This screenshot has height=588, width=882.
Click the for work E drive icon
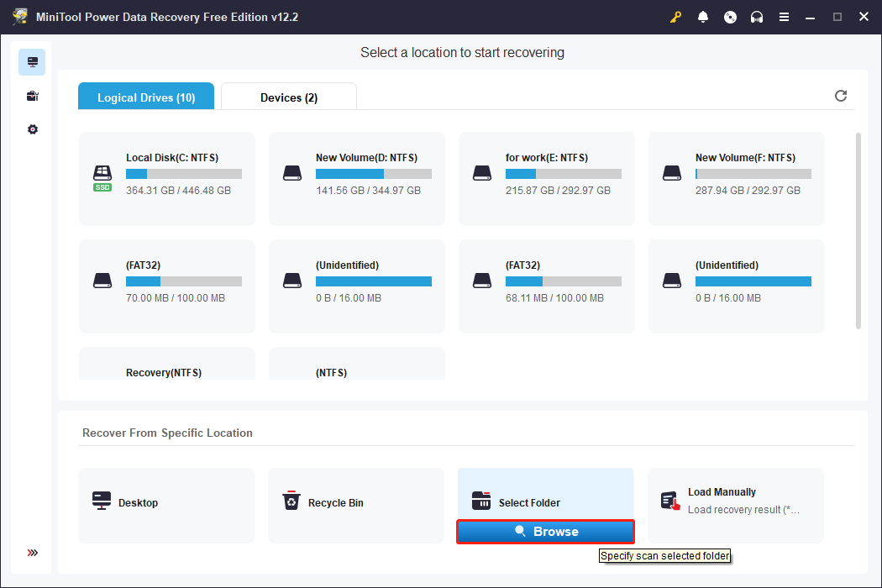click(482, 173)
